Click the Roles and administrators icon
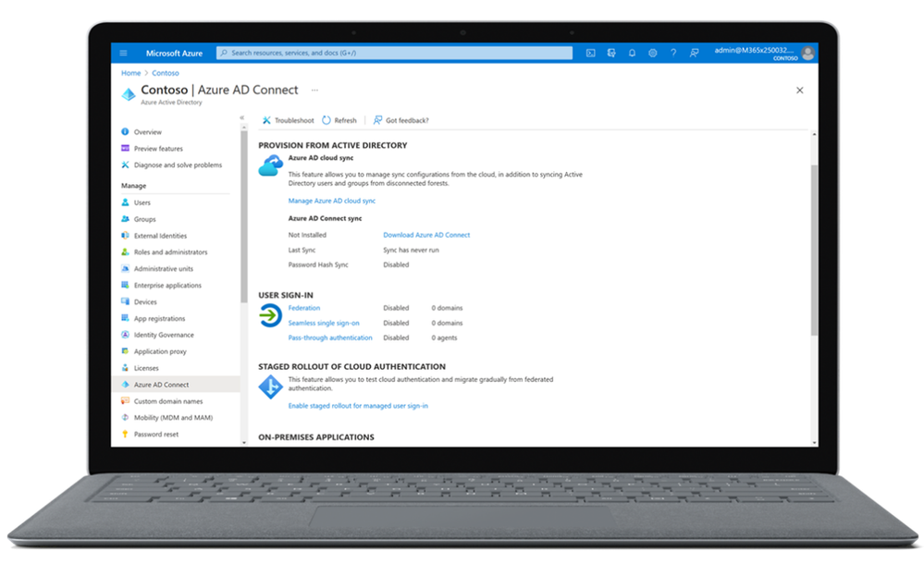This screenshot has width=924, height=564. [x=125, y=251]
